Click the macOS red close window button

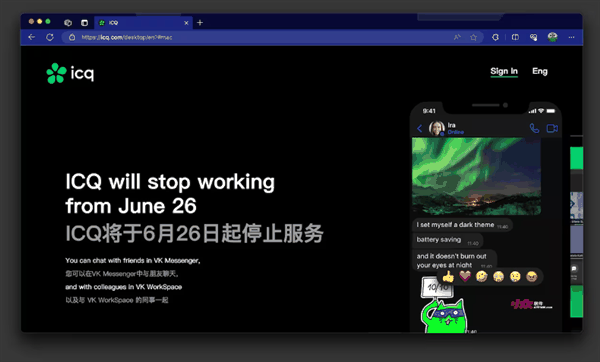pos(31,21)
